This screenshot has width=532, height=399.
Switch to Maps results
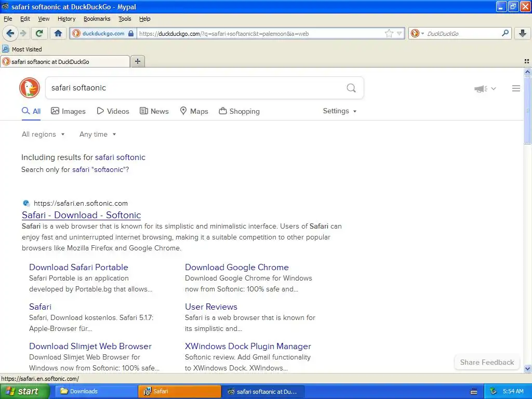pyautogui.click(x=194, y=111)
